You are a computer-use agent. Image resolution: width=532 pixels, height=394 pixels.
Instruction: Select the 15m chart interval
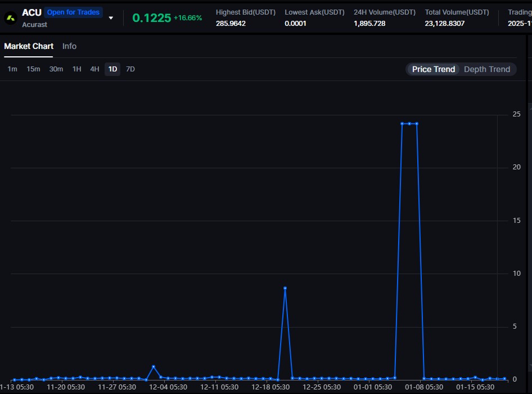tap(34, 69)
